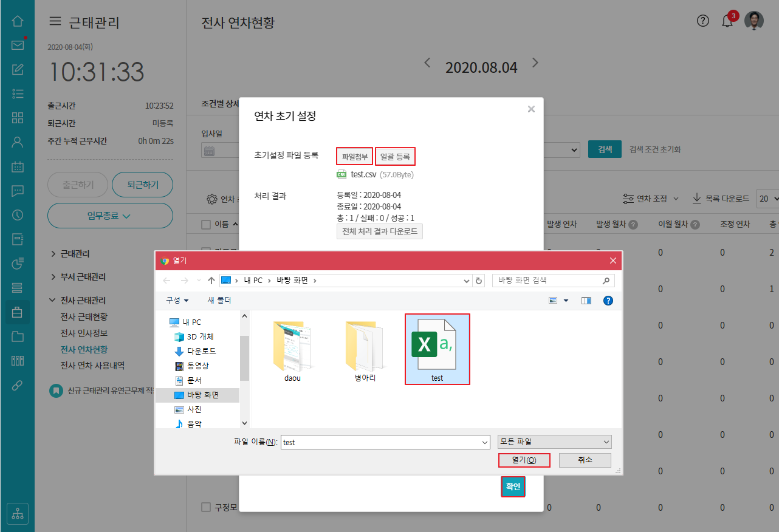Click the organization chart icon at bottom
Image resolution: width=779 pixels, height=532 pixels.
17,513
